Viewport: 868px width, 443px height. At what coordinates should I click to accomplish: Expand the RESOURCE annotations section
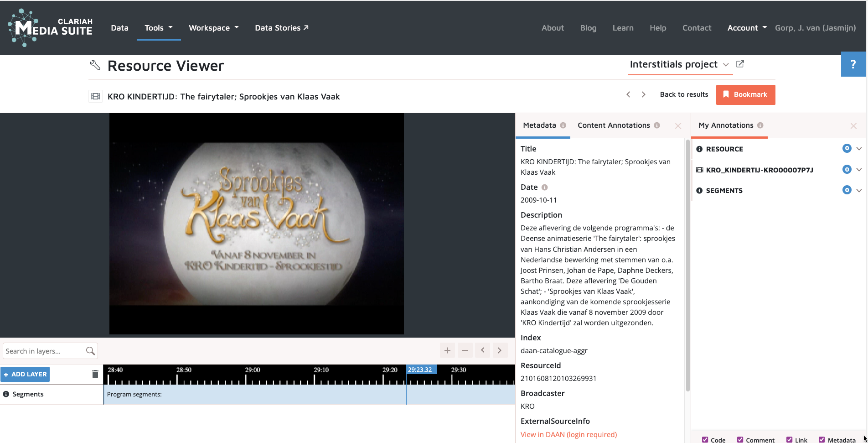click(859, 149)
